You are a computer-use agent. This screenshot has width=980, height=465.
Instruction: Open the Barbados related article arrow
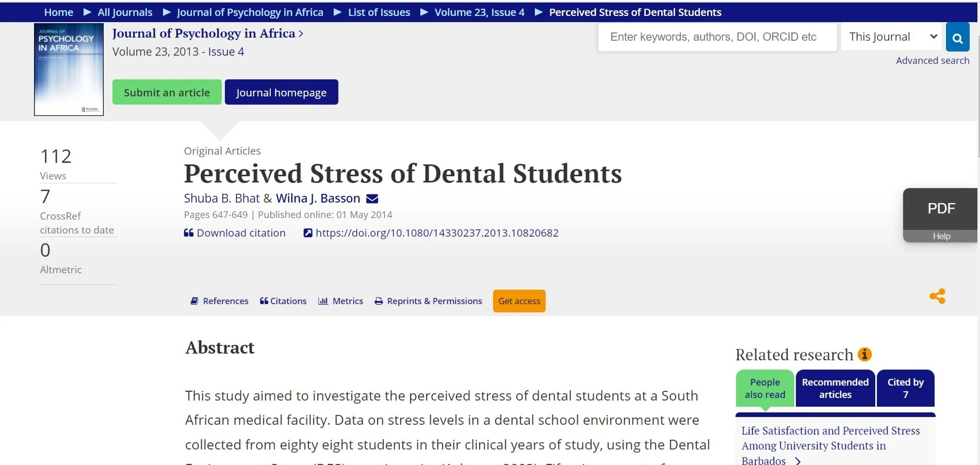point(798,461)
